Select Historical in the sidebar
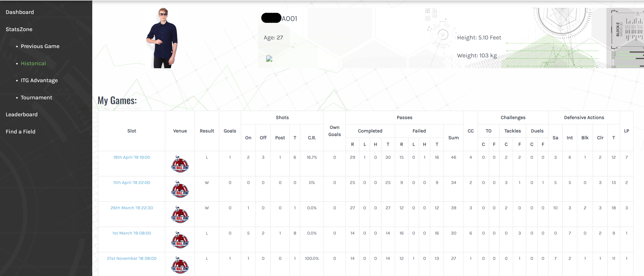Screen dimensions: 644x276 point(33,63)
